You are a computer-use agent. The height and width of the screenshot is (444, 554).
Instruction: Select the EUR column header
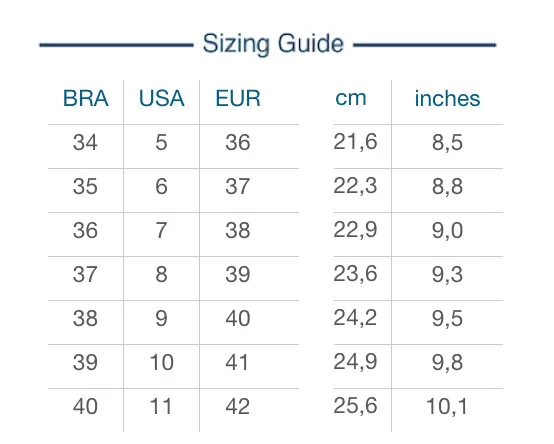click(x=238, y=98)
